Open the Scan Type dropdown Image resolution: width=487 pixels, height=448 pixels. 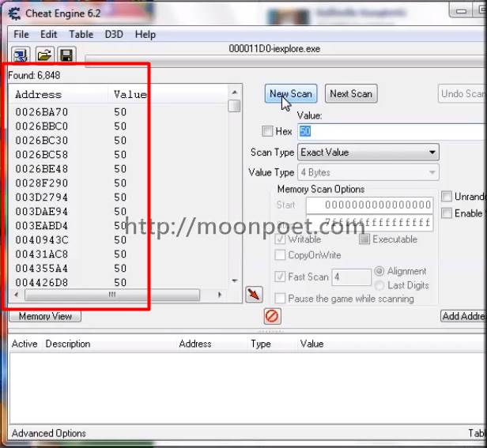[x=368, y=152]
